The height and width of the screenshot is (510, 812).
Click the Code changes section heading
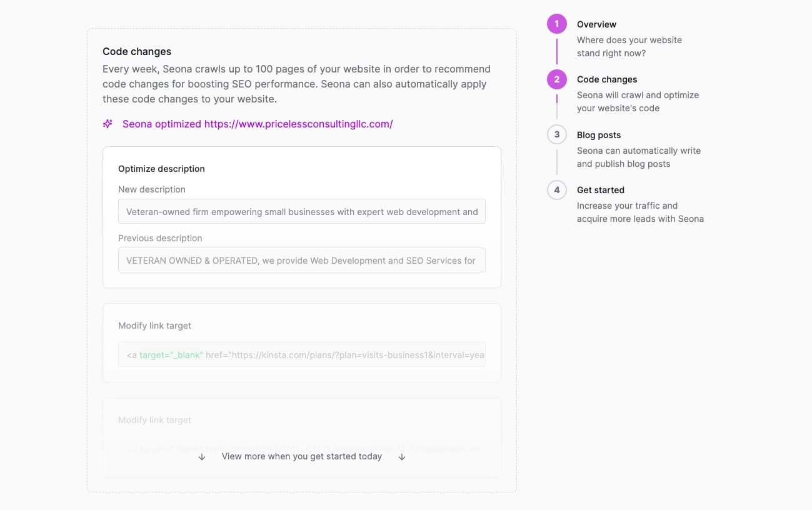click(x=137, y=51)
